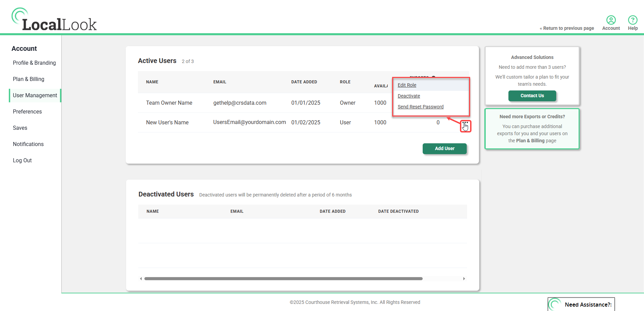644x311 pixels.
Task: Open the Need Assistance chat bubble icon
Action: (x=556, y=304)
